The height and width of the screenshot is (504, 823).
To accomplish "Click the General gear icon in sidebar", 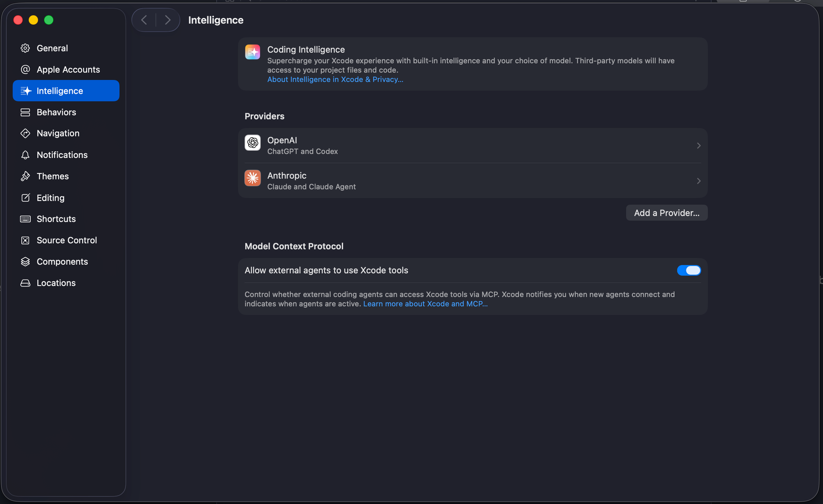I will [25, 48].
